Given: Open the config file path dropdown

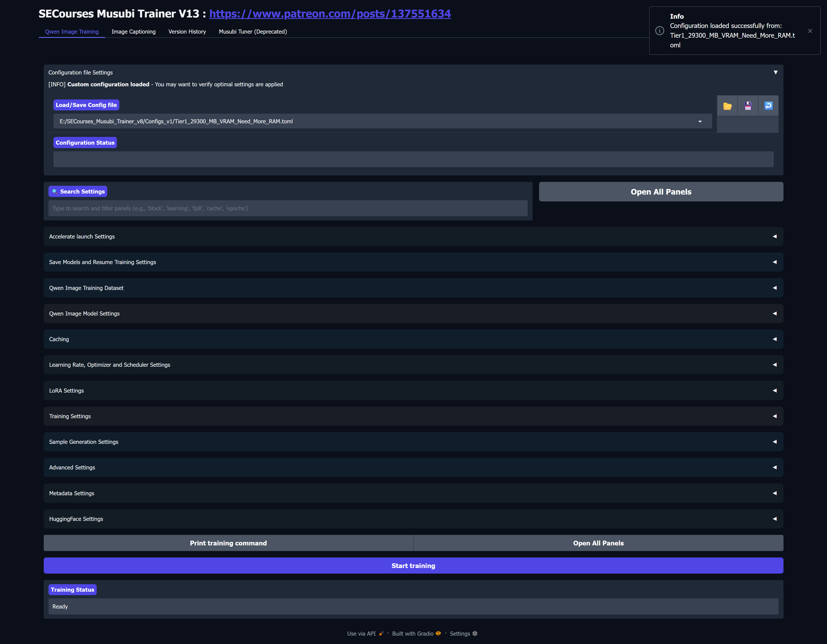Looking at the screenshot, I should click(700, 121).
